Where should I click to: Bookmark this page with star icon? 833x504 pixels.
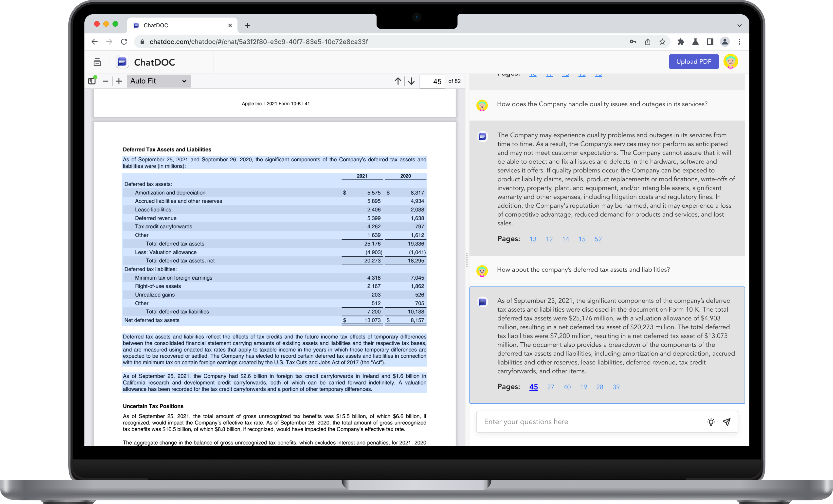662,42
